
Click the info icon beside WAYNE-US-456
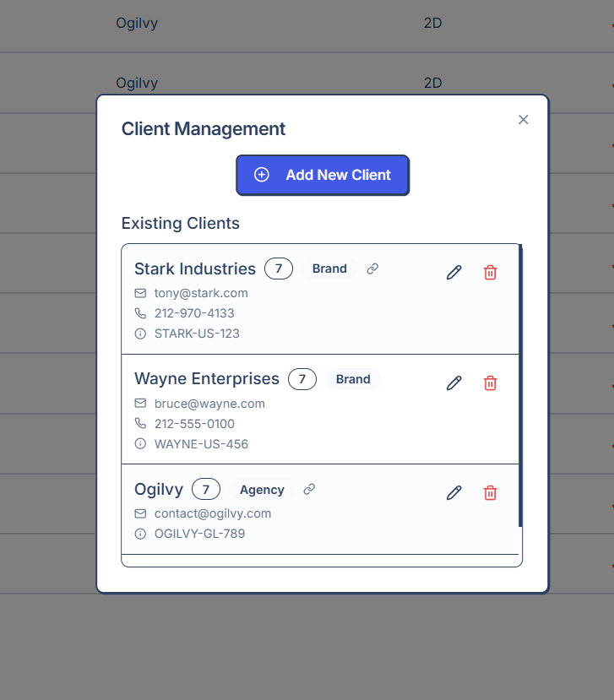coord(140,444)
